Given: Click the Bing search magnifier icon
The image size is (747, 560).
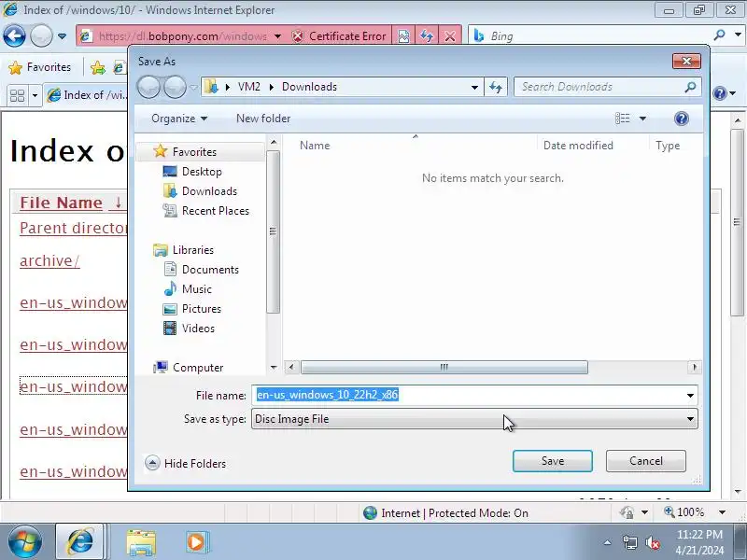Looking at the screenshot, I should (x=719, y=35).
